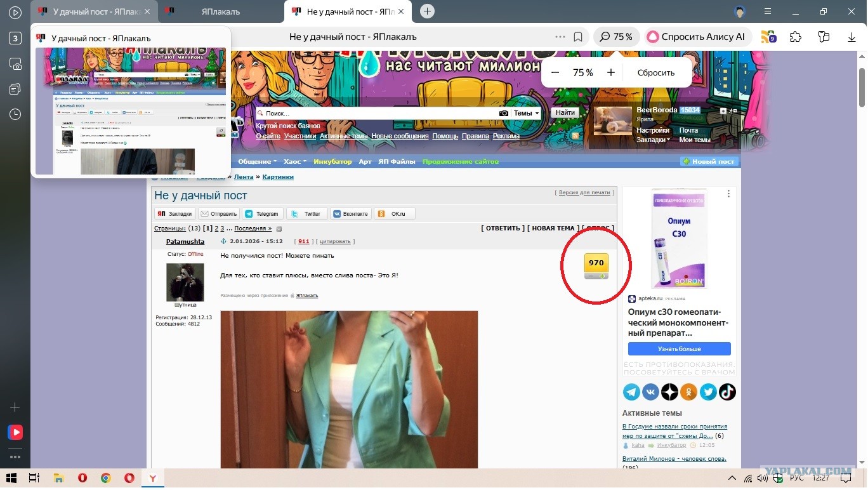The height and width of the screenshot is (490, 868).
Task: Reply to topic with ОТВЕТИТЬ link
Action: click(x=503, y=228)
